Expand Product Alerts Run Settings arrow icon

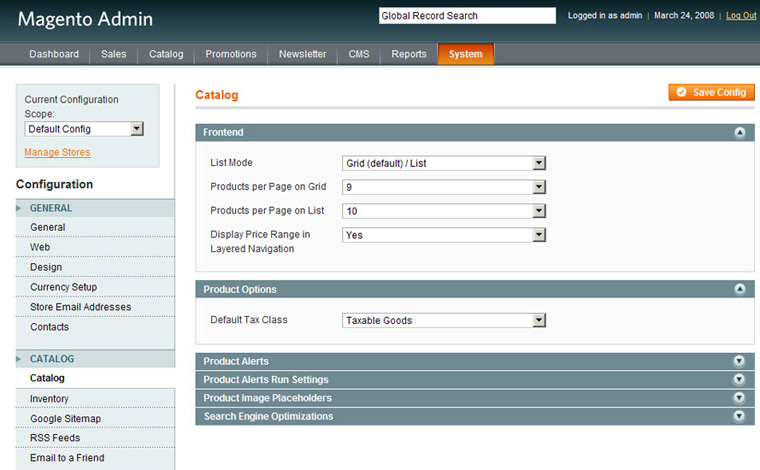click(739, 379)
